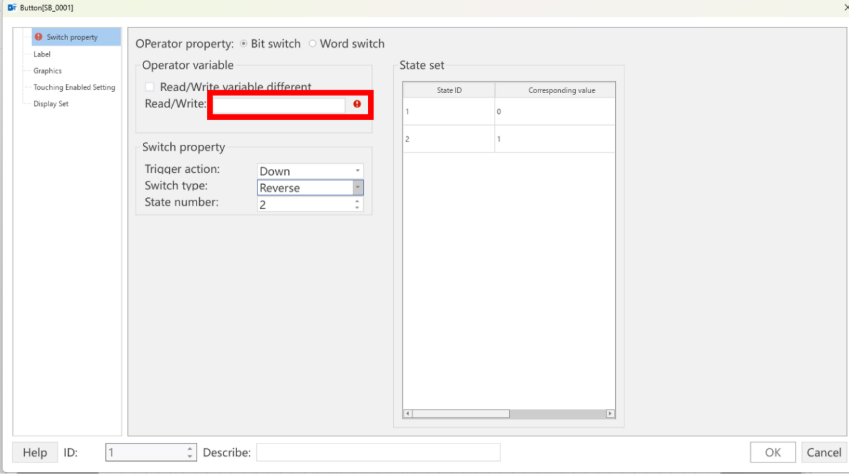Decrease the ID value with down arrow
This screenshot has width=849, height=474.
point(190,456)
